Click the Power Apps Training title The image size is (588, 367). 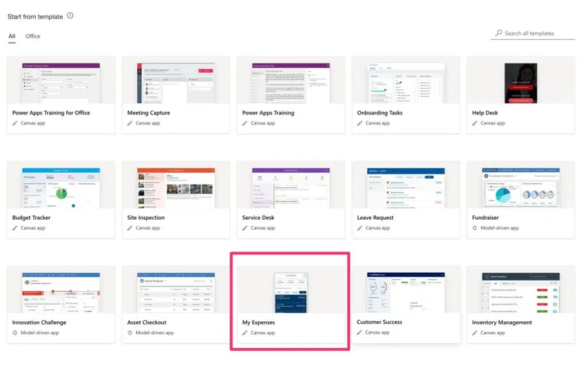pyautogui.click(x=268, y=113)
